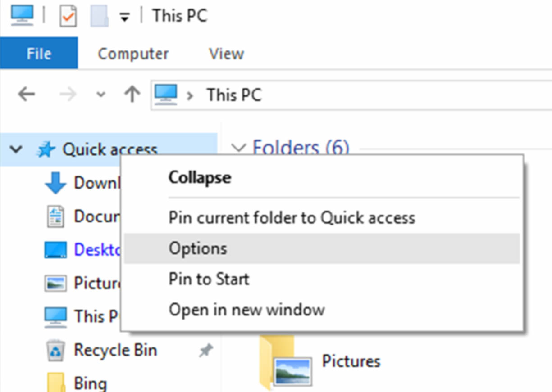Collapse Quick access tree chevron
552x392 pixels.
click(x=16, y=150)
